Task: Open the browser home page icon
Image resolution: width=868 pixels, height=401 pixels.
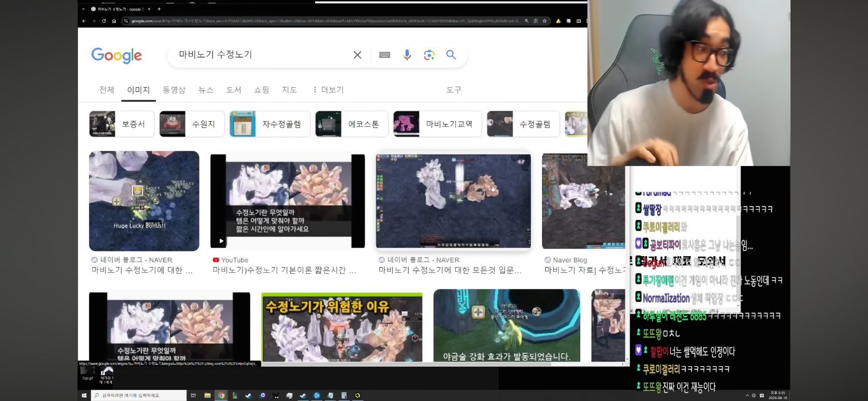Action: pyautogui.click(x=114, y=21)
